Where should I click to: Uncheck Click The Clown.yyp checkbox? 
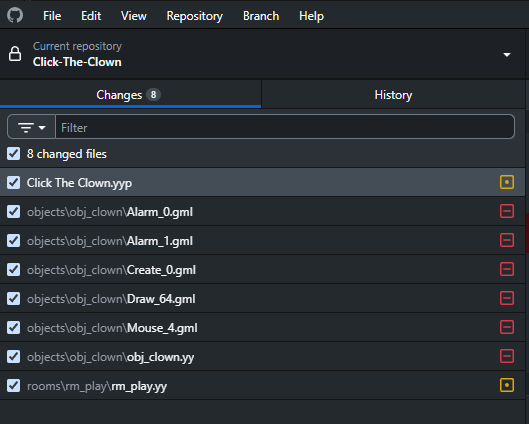pos(13,182)
